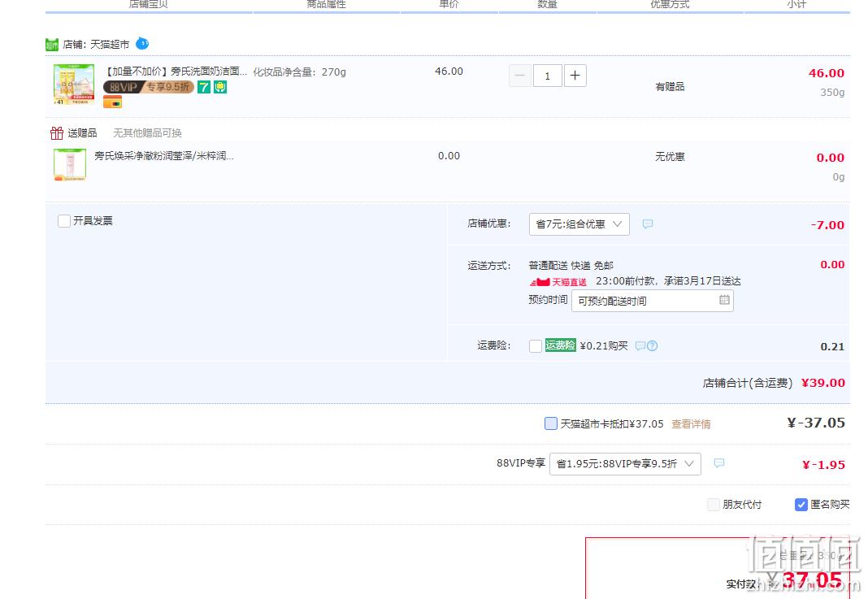Click the orange credit card icon

tap(112, 102)
